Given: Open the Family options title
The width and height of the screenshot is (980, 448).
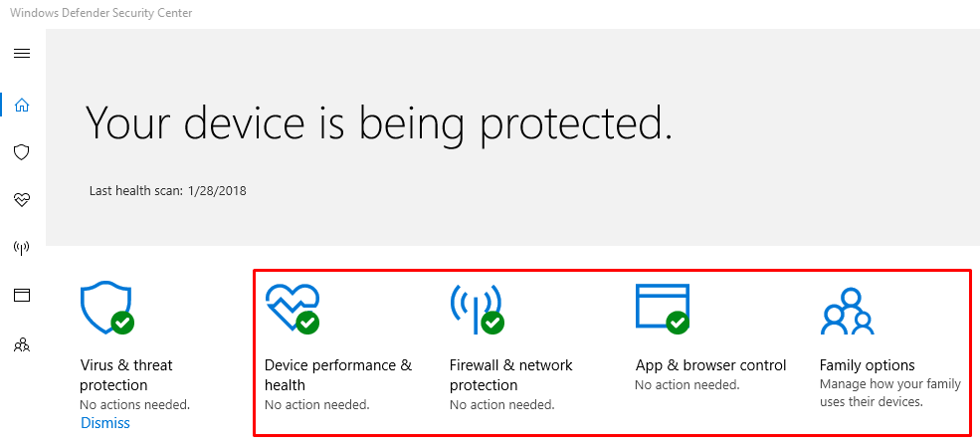Looking at the screenshot, I should 867,365.
